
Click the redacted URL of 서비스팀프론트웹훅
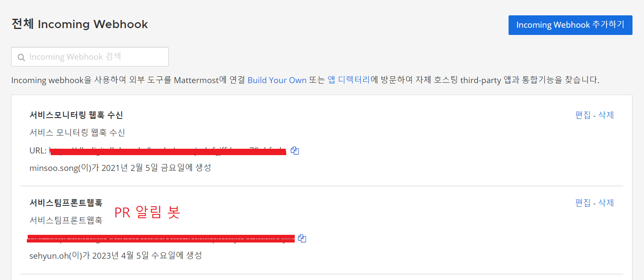coord(161,238)
